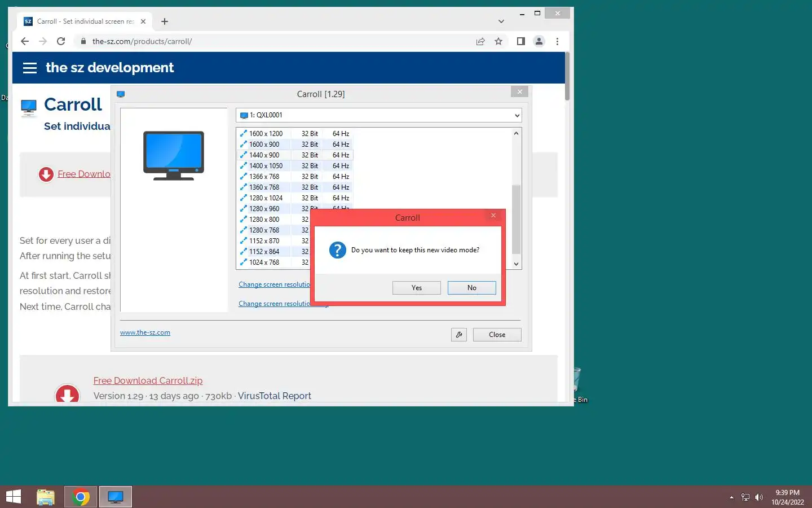Viewport: 812px width, 508px height.
Task: Select the 1152 x 870 resolution row
Action: click(x=273, y=241)
